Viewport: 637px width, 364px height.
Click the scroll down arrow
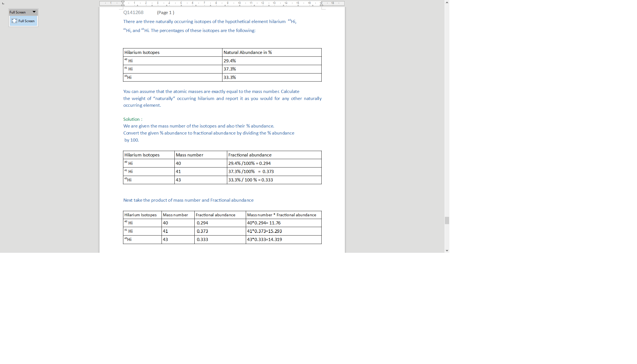click(447, 251)
